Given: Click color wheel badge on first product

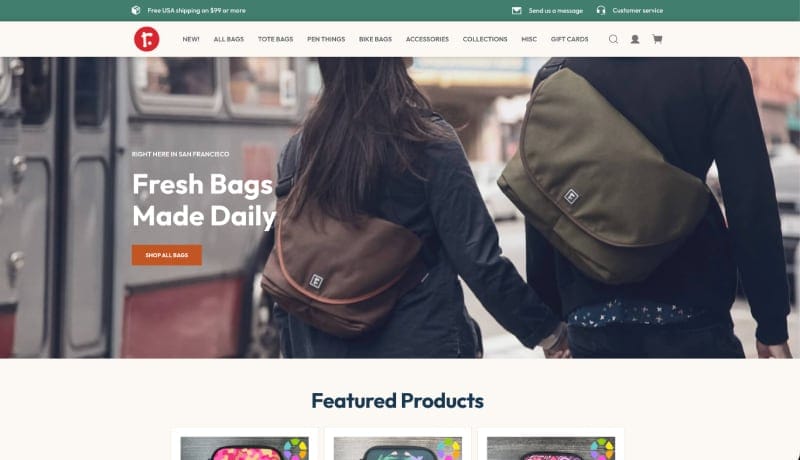Looking at the screenshot, I should (x=295, y=449).
